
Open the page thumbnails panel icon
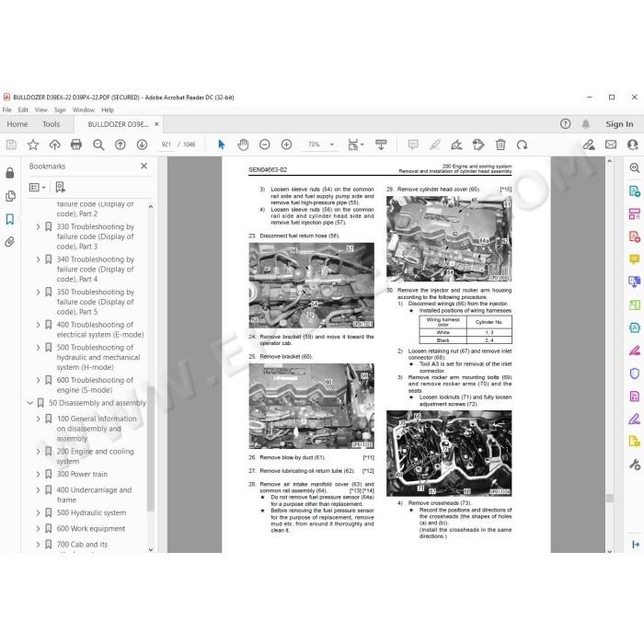click(x=10, y=196)
